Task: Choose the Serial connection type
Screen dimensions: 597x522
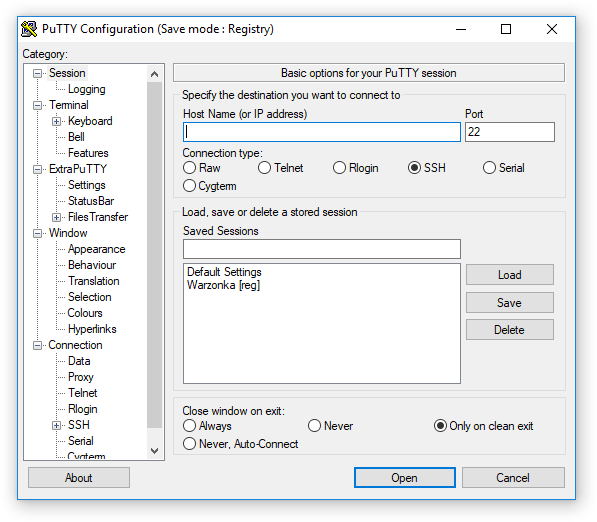Action: (489, 168)
